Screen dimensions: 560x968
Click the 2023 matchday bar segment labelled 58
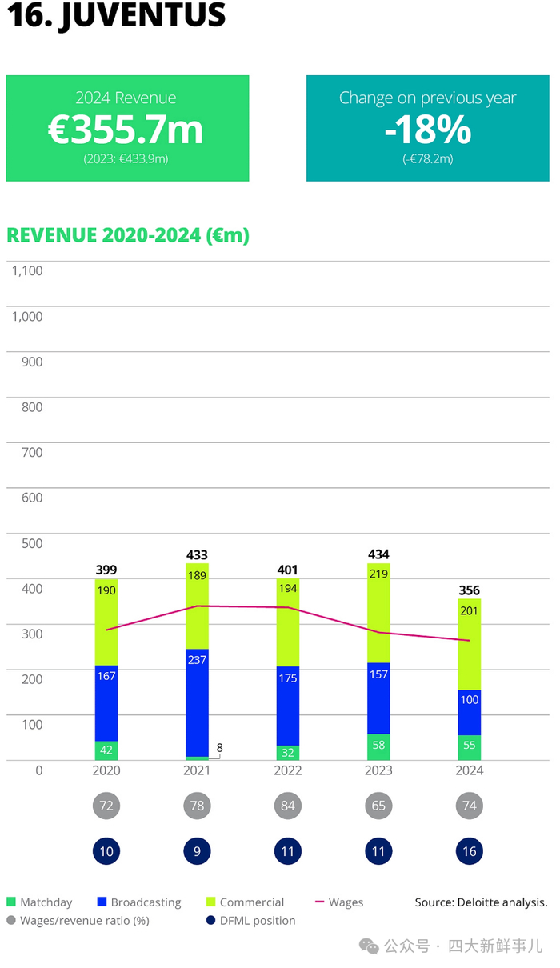378,746
